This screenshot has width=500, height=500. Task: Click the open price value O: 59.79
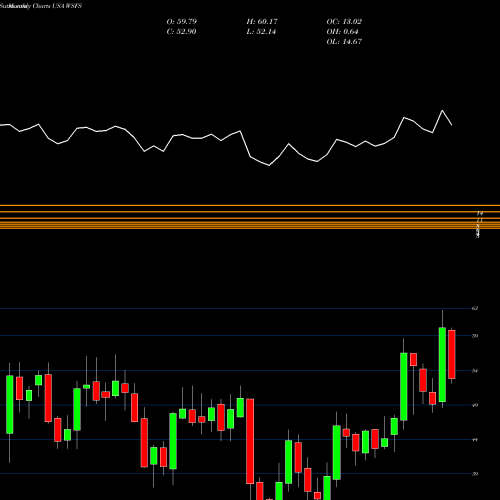click(182, 22)
